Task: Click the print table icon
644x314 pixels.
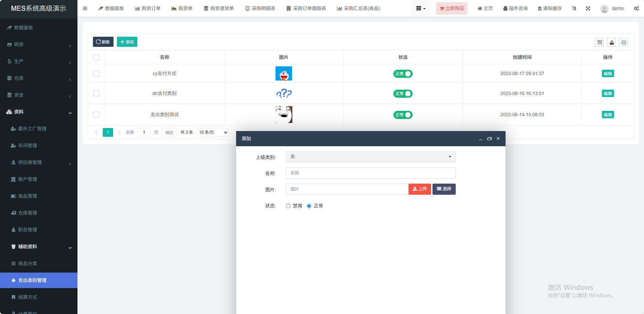Action: [623, 42]
